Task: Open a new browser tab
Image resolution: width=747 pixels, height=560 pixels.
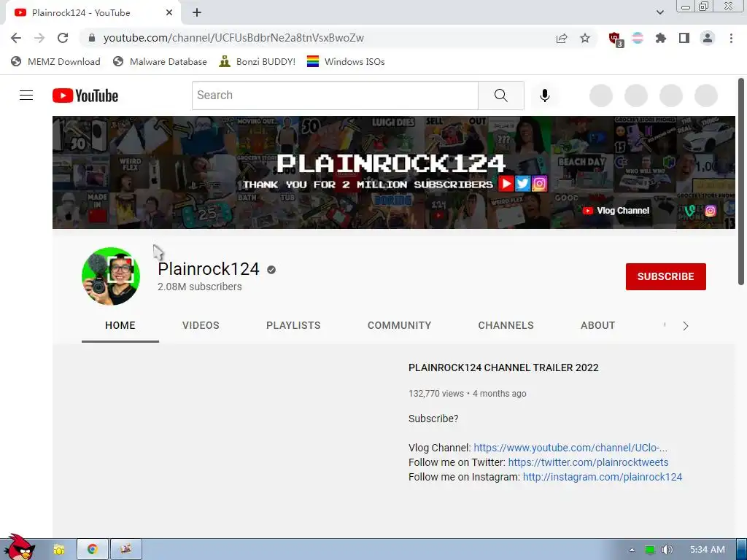Action: (x=197, y=13)
